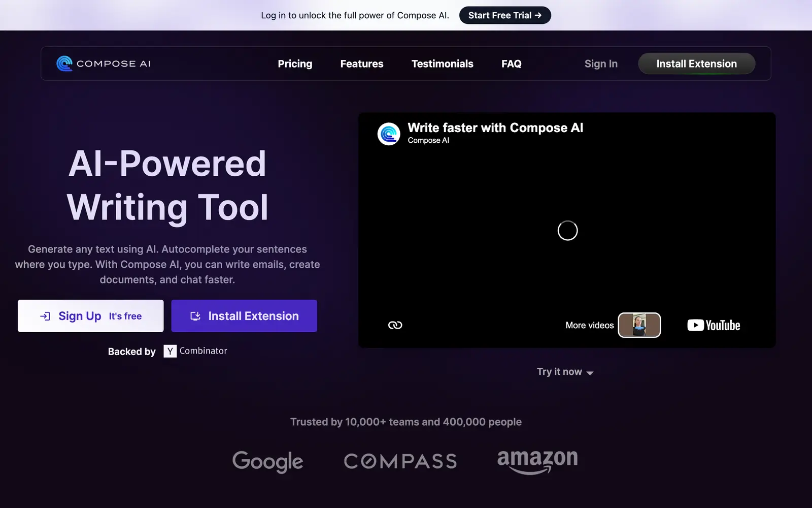Jump to the FAQ section
The image size is (812, 508).
[x=512, y=63]
